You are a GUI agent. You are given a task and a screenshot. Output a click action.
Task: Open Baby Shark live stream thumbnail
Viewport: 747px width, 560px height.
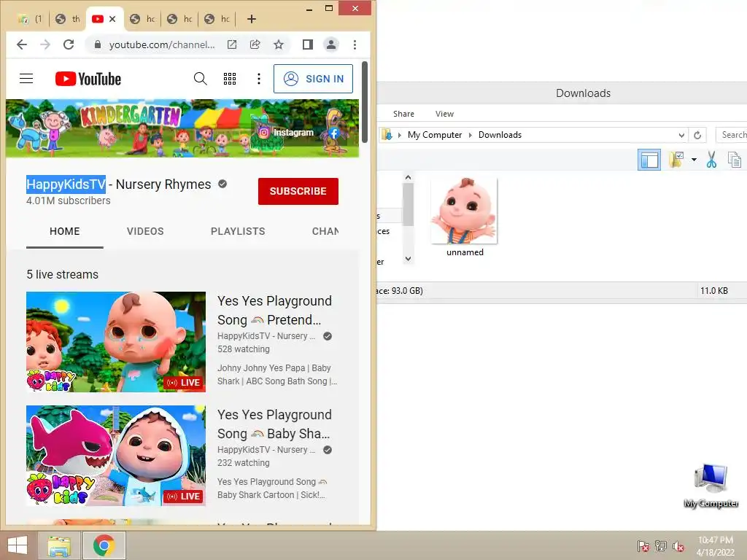click(x=116, y=456)
